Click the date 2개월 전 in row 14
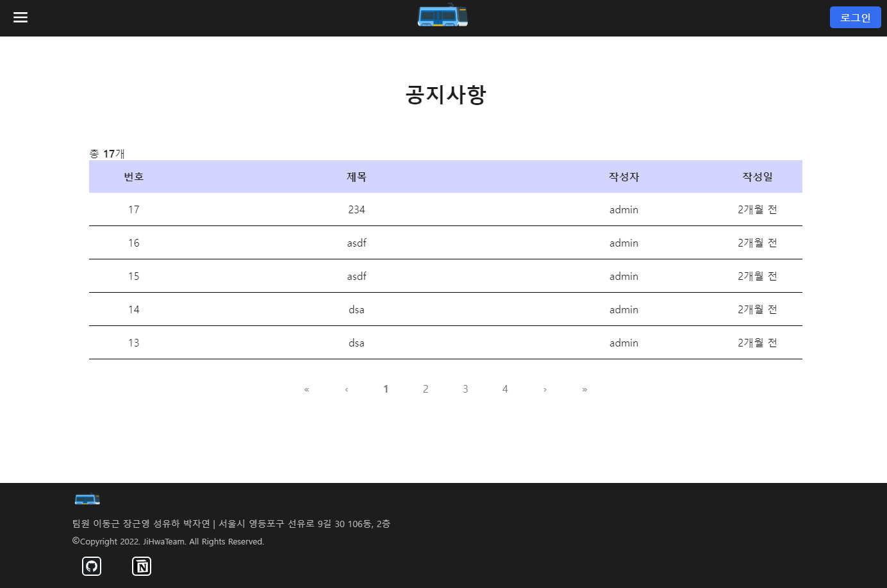887x588 pixels. (x=758, y=309)
